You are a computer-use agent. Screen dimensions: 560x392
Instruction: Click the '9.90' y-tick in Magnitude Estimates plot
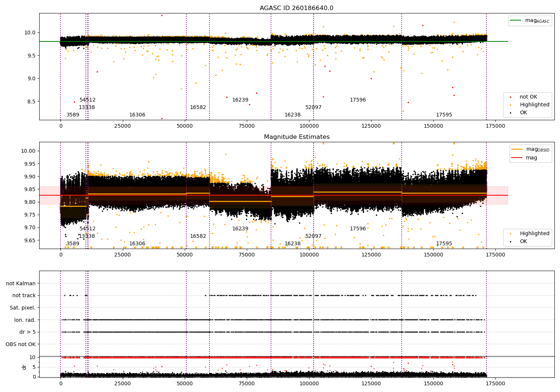point(30,177)
